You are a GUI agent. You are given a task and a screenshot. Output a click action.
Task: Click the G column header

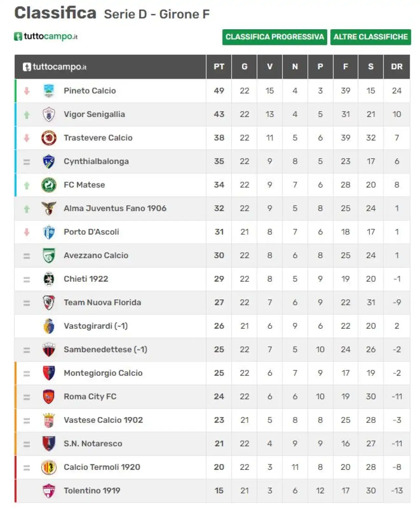244,67
